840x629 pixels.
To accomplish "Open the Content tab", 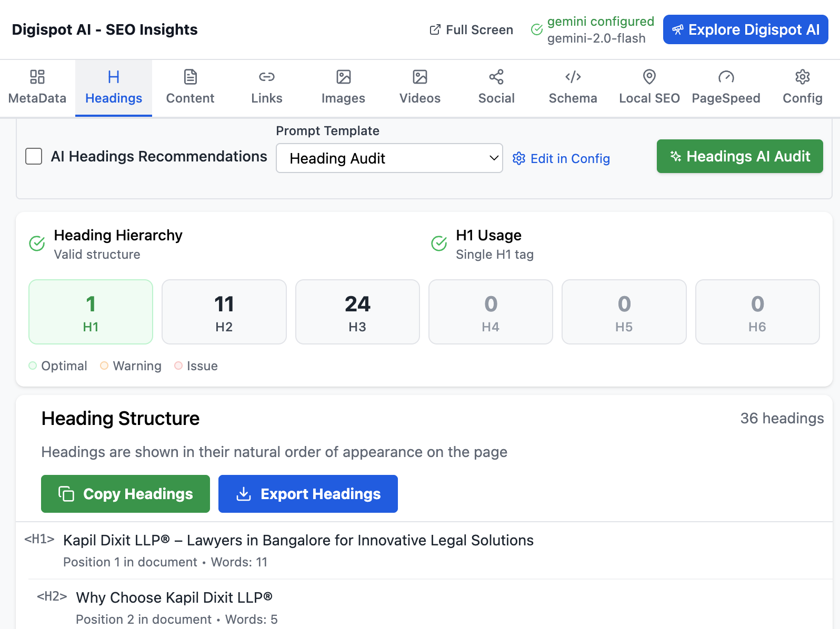I will [190, 88].
